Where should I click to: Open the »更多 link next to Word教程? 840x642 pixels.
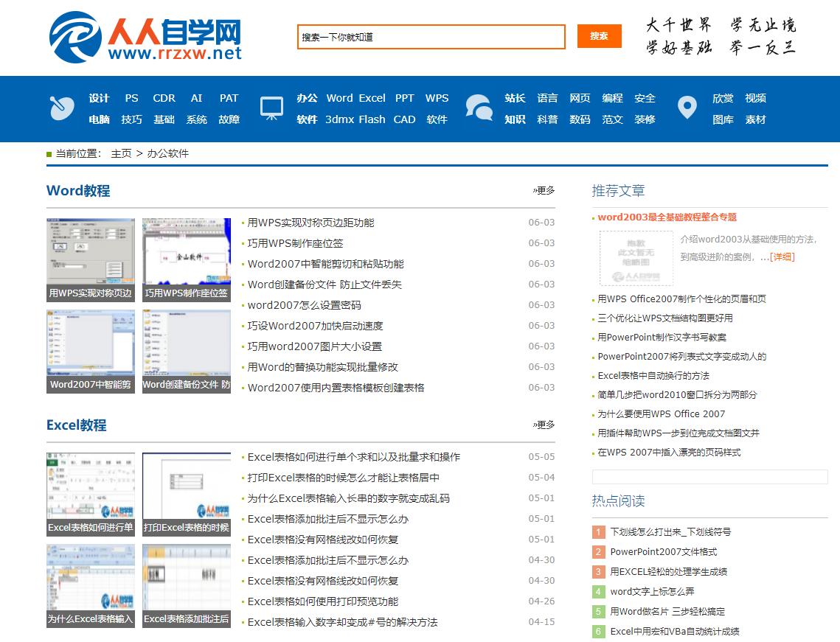pos(542,189)
